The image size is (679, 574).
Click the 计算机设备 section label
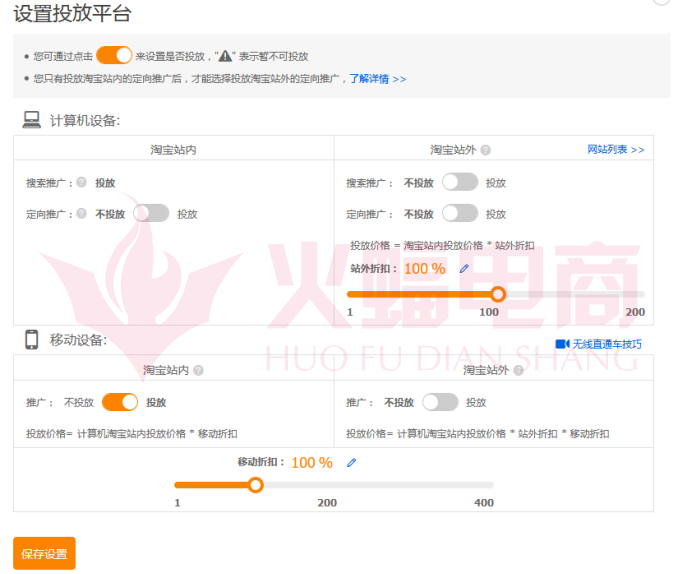(x=85, y=120)
